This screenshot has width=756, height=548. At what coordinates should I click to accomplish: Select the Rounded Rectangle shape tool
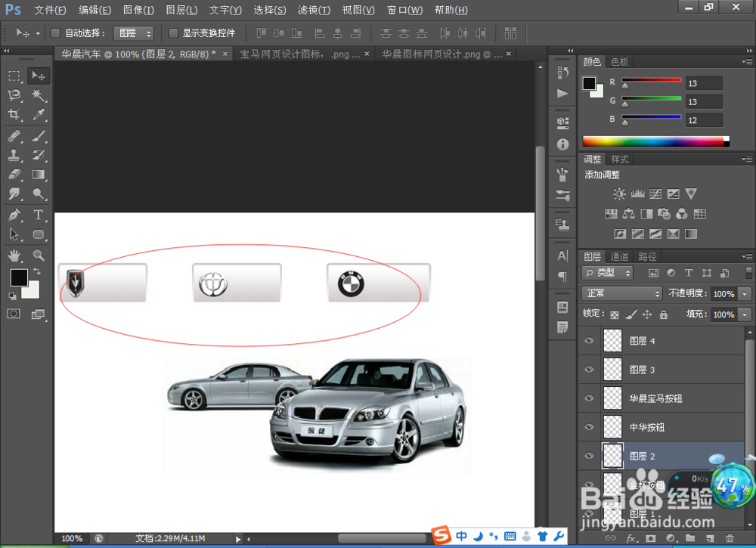coord(38,234)
